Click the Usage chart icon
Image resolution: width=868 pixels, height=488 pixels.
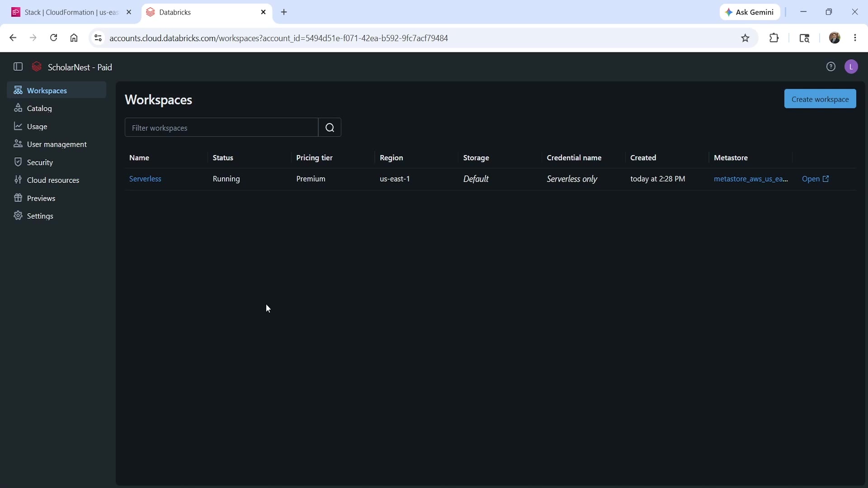(x=18, y=127)
